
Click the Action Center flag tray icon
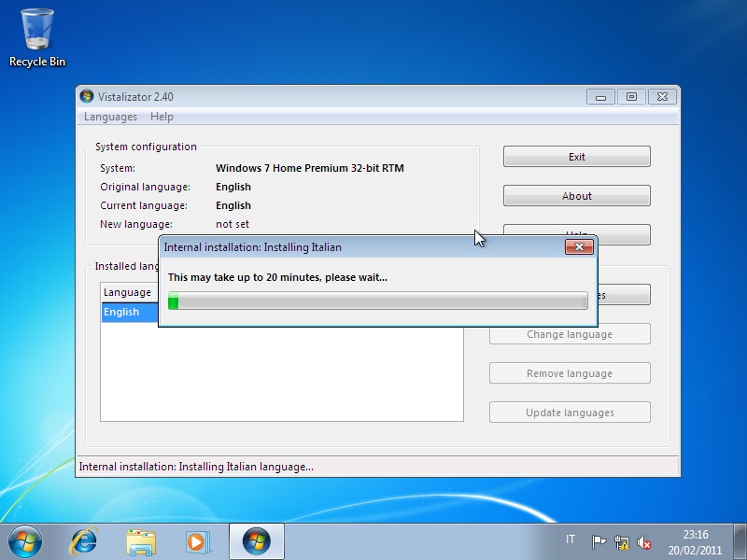point(599,541)
